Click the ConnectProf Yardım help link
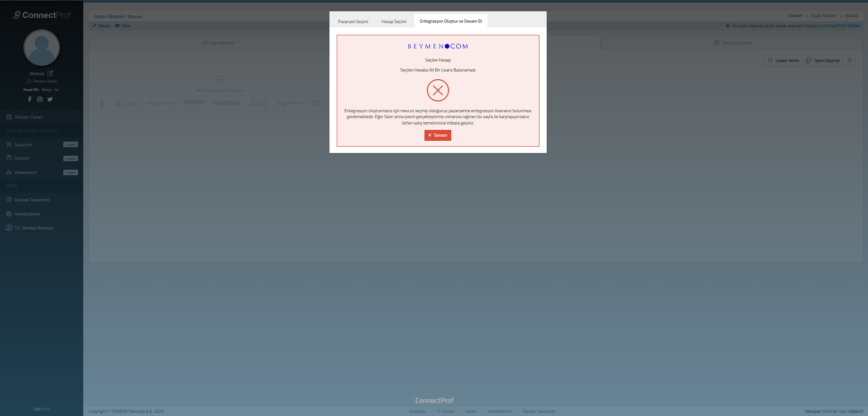Screen dimensions: 868x416 [x=841, y=26]
